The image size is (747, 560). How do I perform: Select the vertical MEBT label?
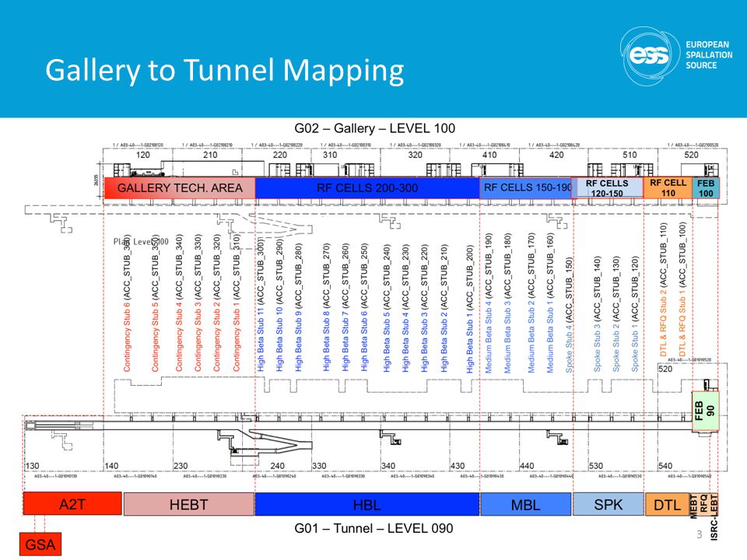click(694, 506)
